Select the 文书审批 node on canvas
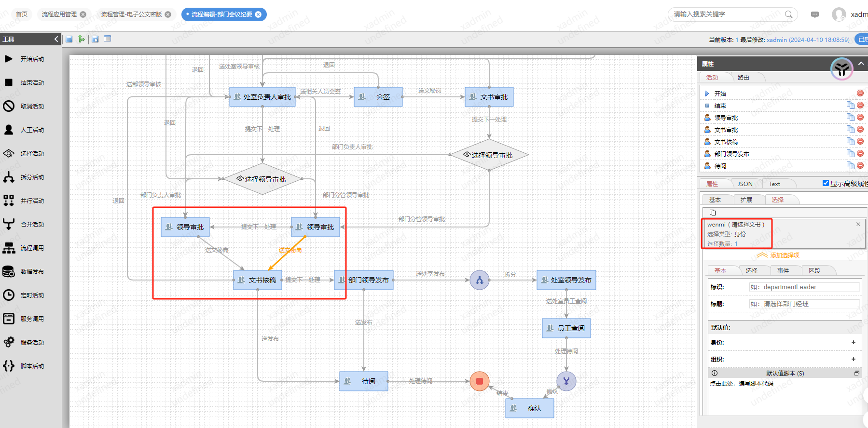The width and height of the screenshot is (868, 428). tap(489, 97)
